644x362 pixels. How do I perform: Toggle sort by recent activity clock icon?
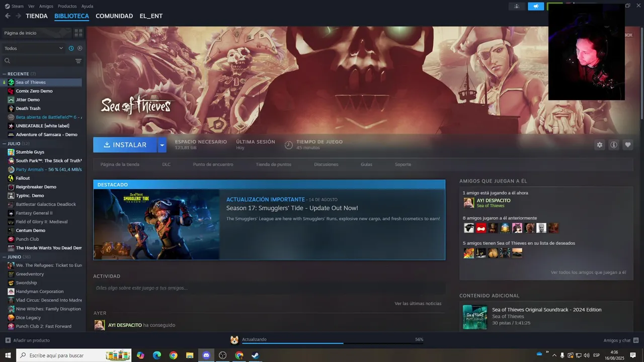pos(71,48)
